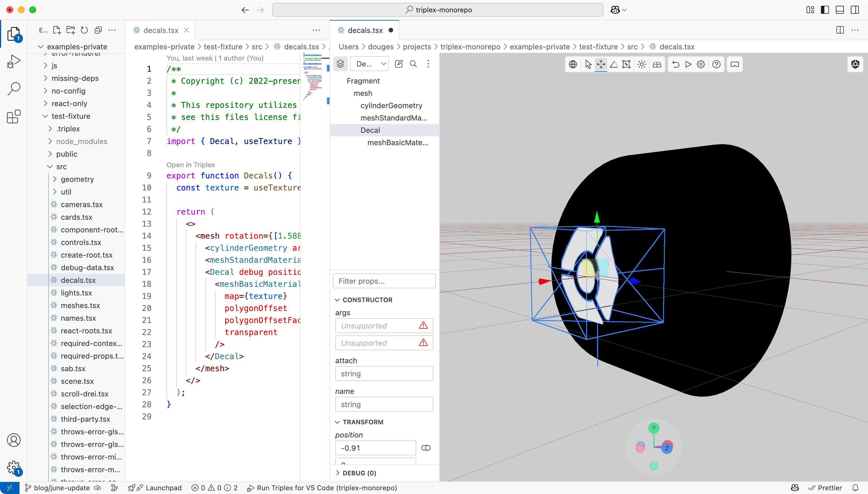Toggle the position prop type switch
This screenshot has height=494, width=868.
[426, 448]
